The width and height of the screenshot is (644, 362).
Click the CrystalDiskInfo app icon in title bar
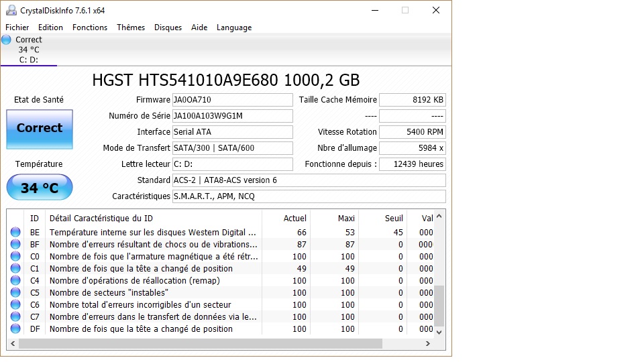click(11, 10)
